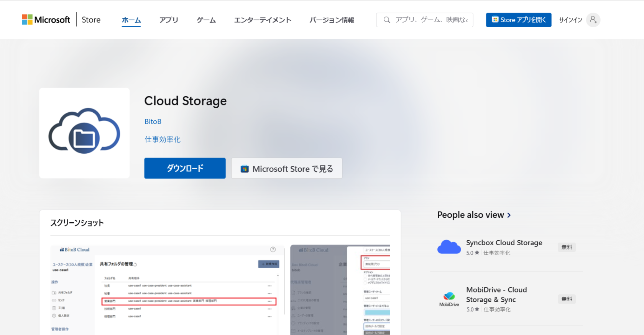Image resolution: width=644 pixels, height=335 pixels.
Task: Click the ダウンロード button
Action: pos(185,168)
